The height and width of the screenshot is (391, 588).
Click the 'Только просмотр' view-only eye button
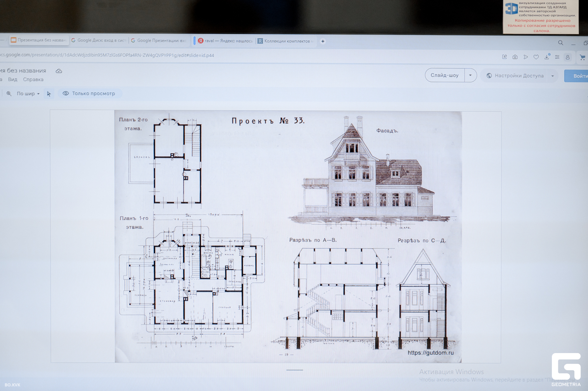[x=89, y=93]
